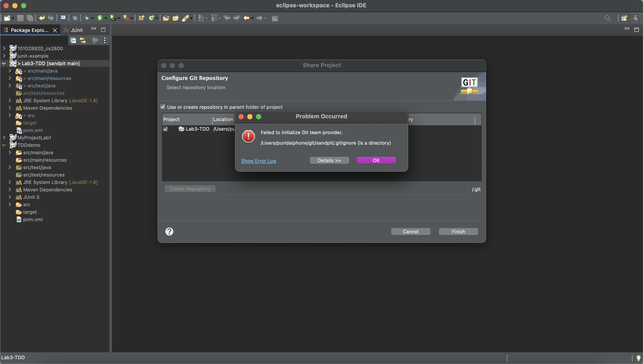Click the New Java Class icon
Image resolution: width=643 pixels, height=364 pixels.
pos(151,18)
